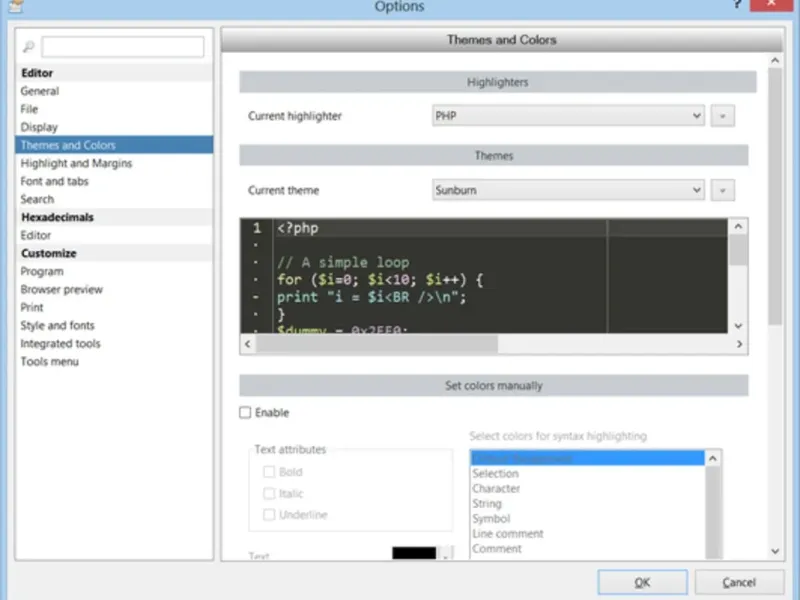Click syntax list scroll up arrow
Screen dimensions: 800x600
[713, 458]
